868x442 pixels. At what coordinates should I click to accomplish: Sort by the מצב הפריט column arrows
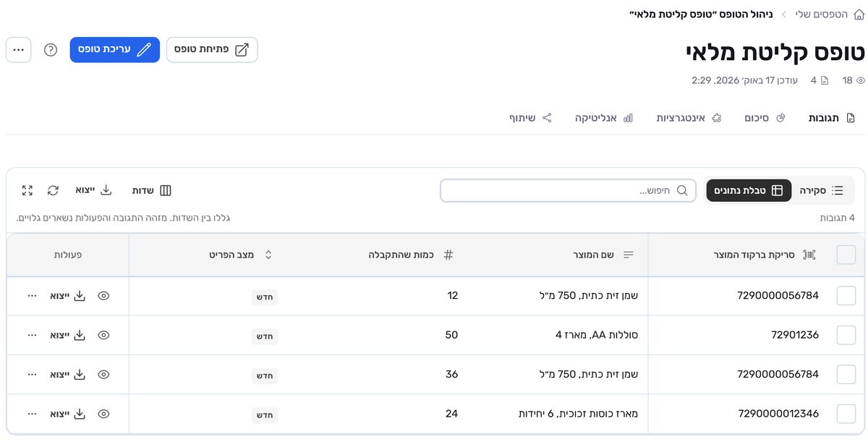pos(268,255)
